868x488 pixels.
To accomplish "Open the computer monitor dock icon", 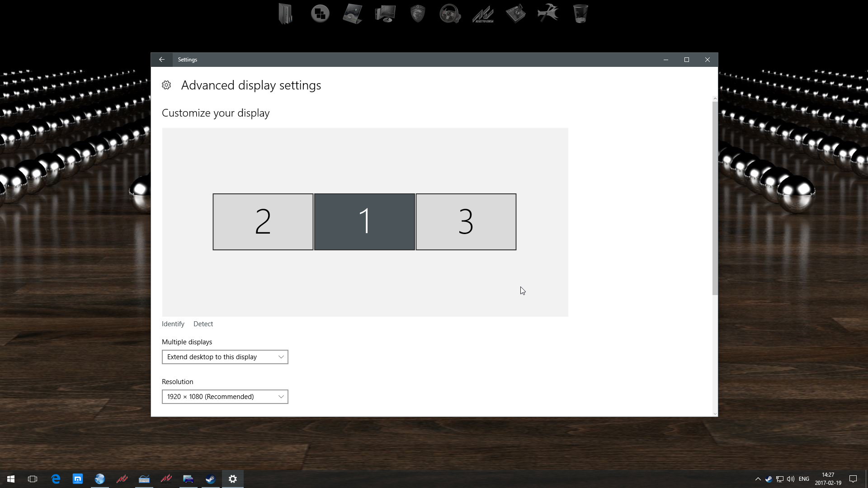I will 385,14.
